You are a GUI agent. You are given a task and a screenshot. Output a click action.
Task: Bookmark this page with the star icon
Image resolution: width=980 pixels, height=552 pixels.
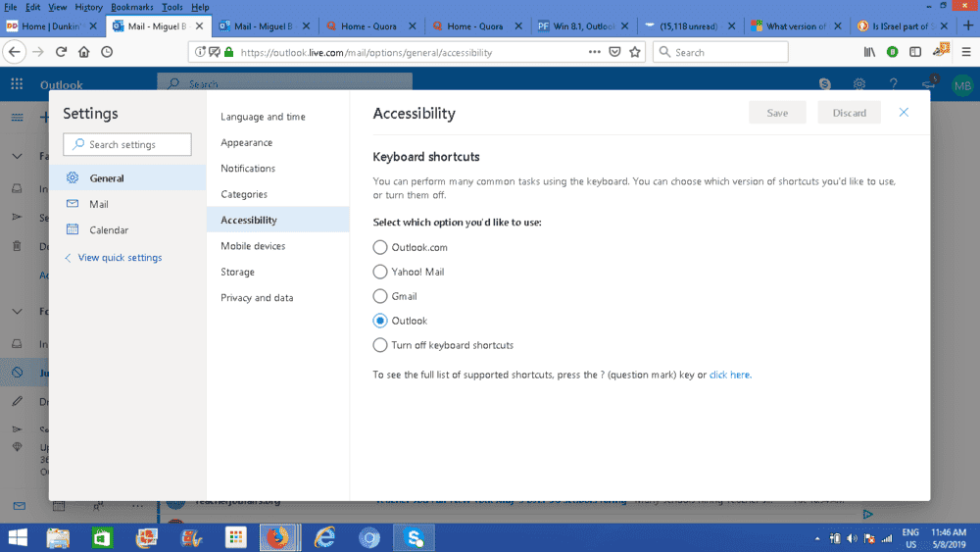coord(635,52)
